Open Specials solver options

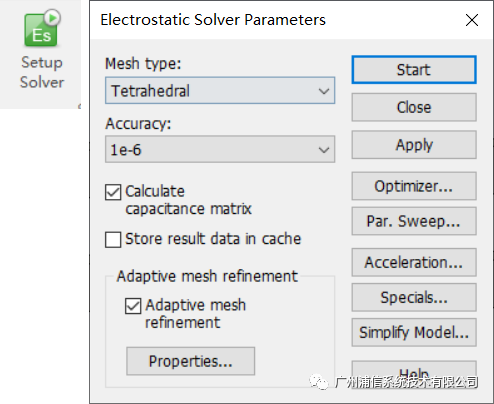414,298
